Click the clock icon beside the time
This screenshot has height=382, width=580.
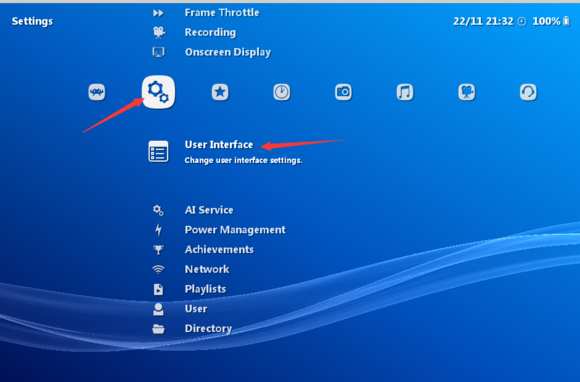pyautogui.click(x=522, y=21)
